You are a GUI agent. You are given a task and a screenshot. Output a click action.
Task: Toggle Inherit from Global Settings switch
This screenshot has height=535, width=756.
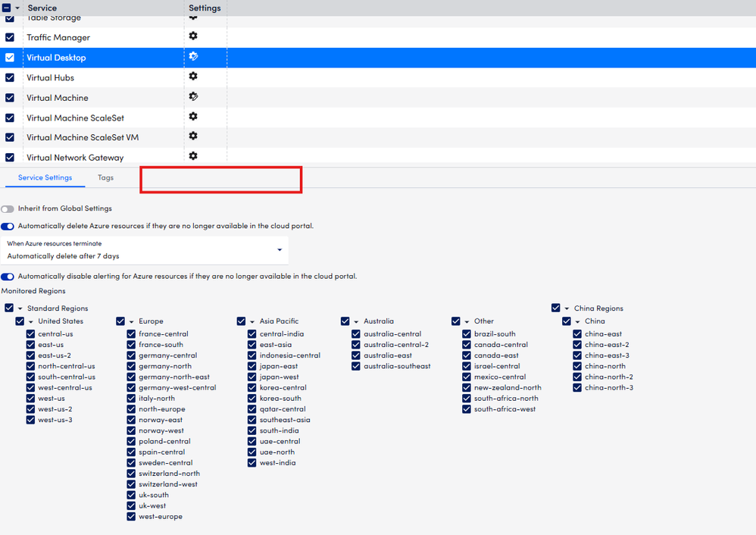[8, 208]
